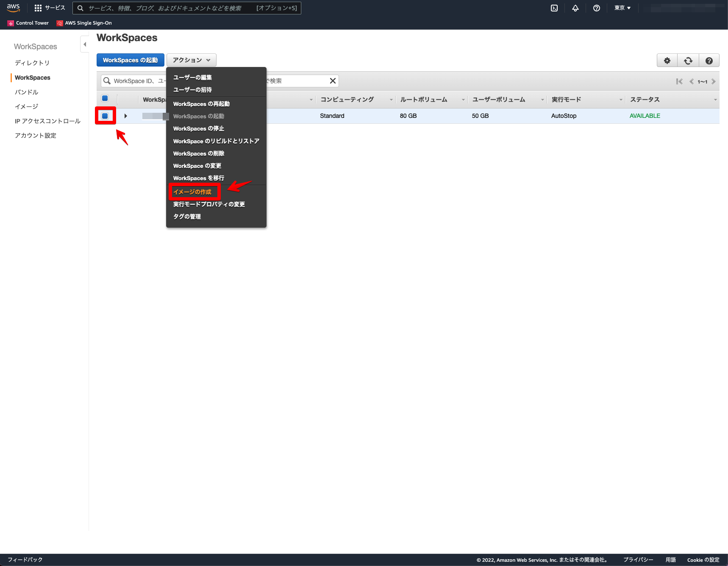Open the アクション dropdown
Viewport: 728px width, 566px height.
[x=191, y=60]
